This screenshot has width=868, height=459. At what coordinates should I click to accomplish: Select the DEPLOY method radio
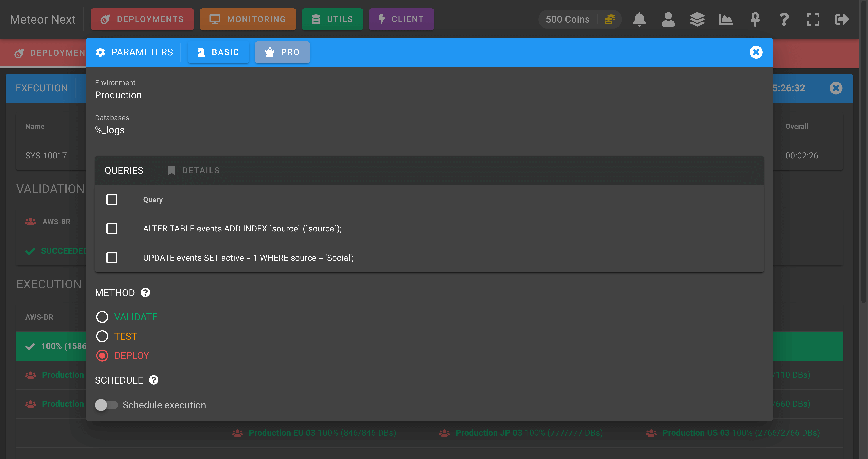click(x=102, y=356)
